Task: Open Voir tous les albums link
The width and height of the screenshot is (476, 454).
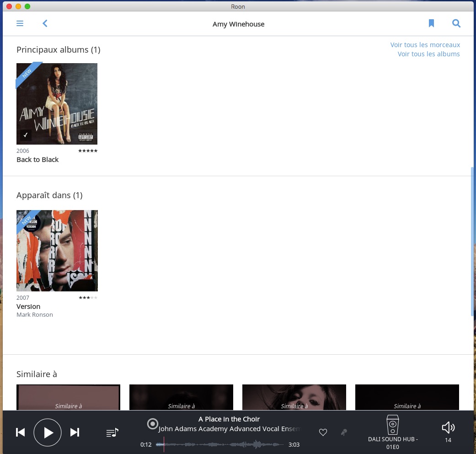Action: click(428, 54)
